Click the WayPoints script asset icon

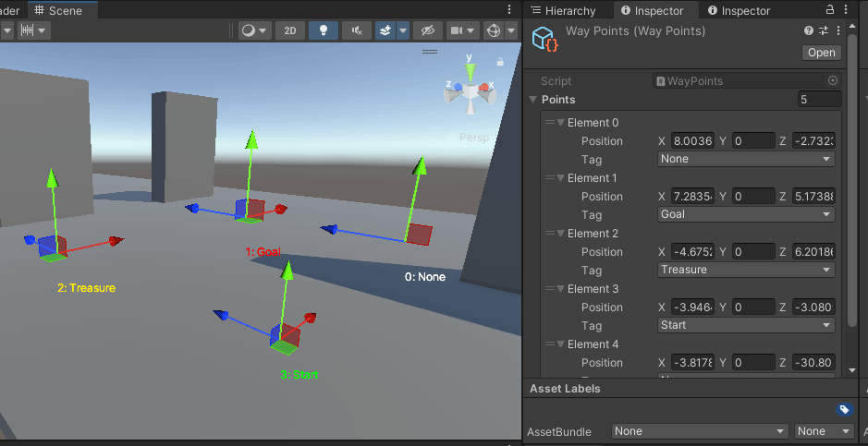click(660, 80)
